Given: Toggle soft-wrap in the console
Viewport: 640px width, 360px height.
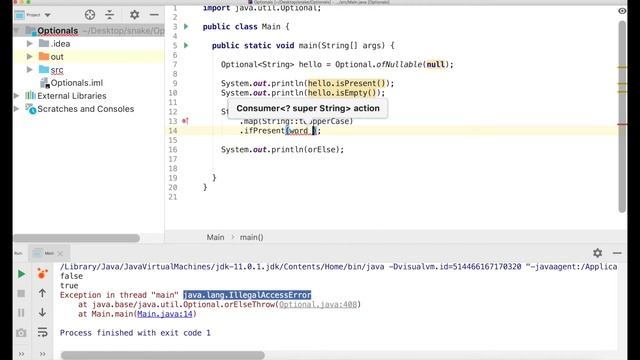Looking at the screenshot, I should 42,332.
